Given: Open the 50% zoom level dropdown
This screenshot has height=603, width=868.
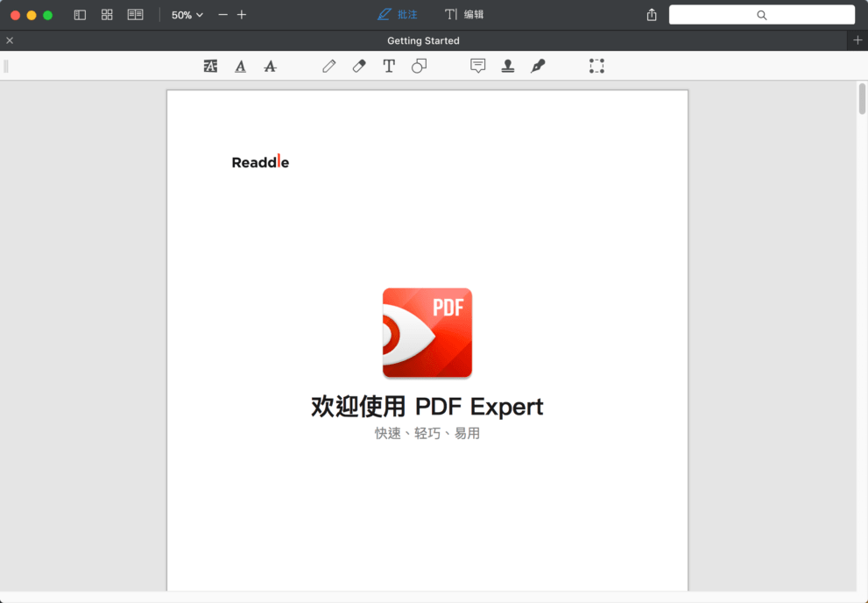Looking at the screenshot, I should pos(187,15).
